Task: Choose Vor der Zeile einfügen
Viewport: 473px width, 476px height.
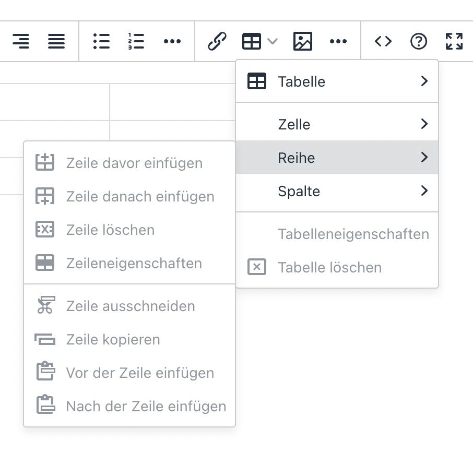Action: [129, 373]
